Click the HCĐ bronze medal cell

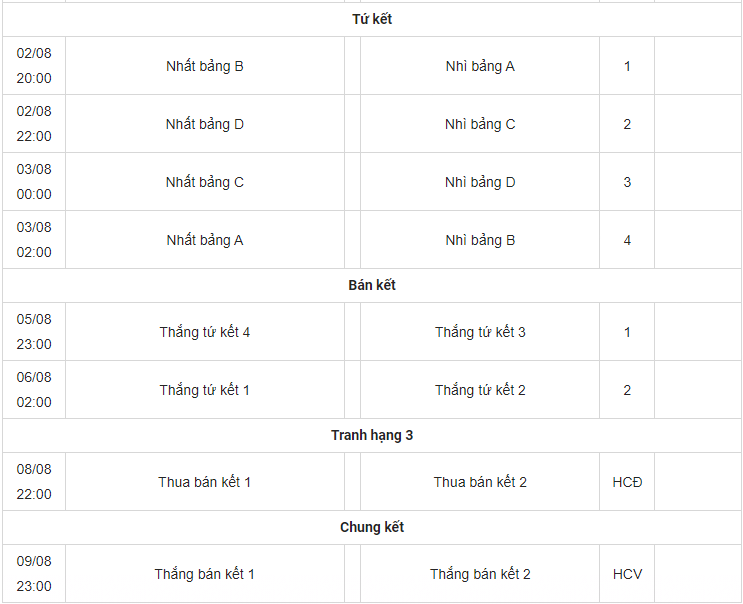coord(627,482)
